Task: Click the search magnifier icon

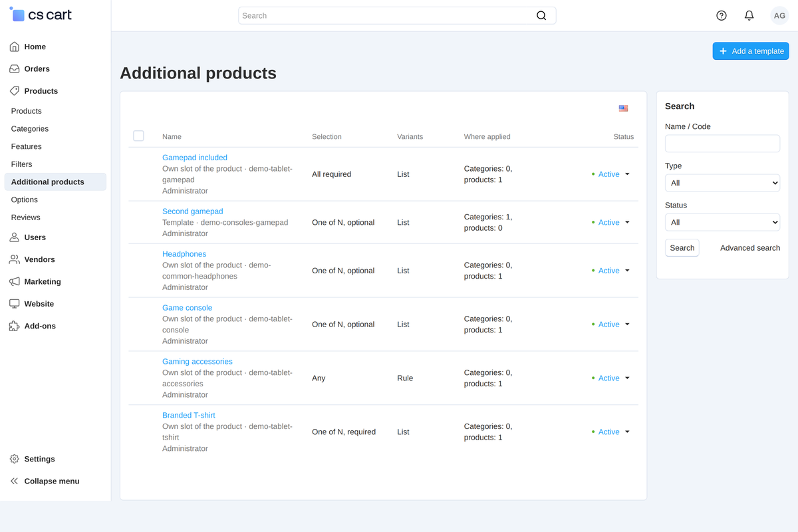Action: click(541, 16)
